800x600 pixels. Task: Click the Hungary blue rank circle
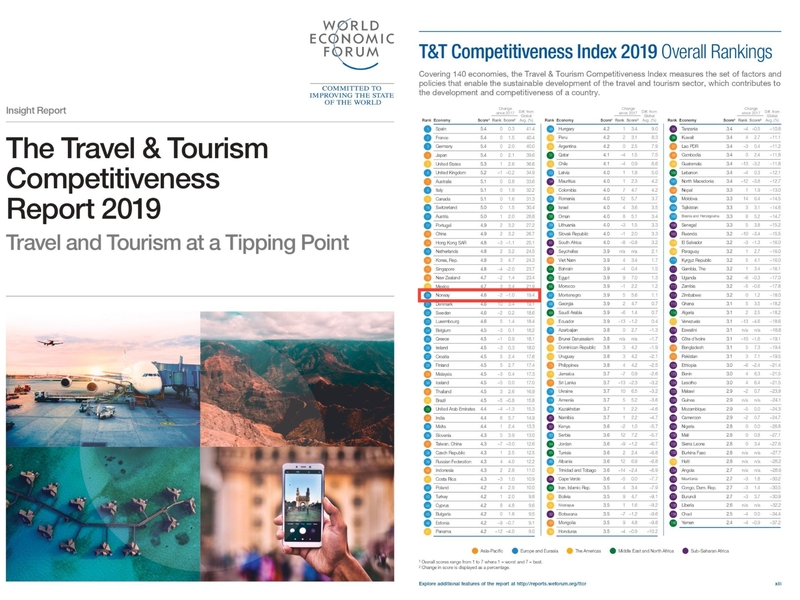550,129
